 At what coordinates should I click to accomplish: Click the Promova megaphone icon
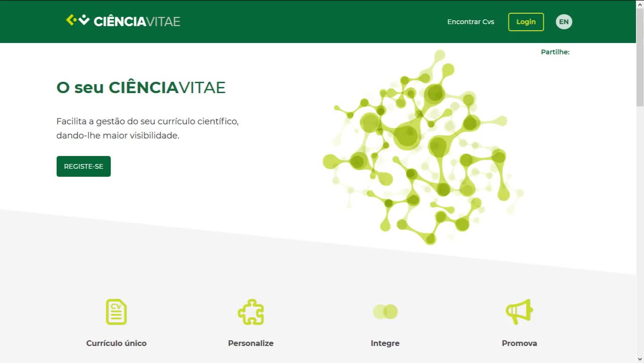519,312
